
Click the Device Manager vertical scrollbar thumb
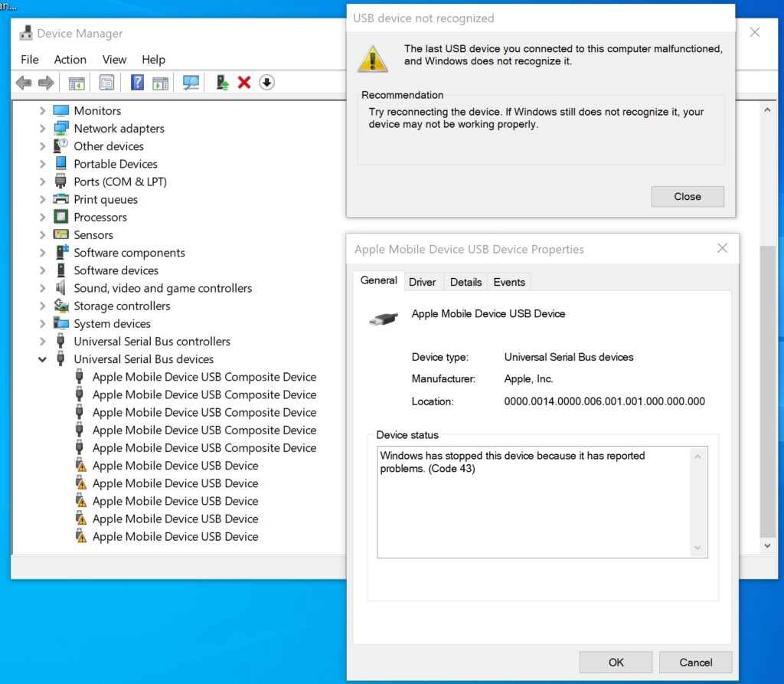(x=767, y=391)
